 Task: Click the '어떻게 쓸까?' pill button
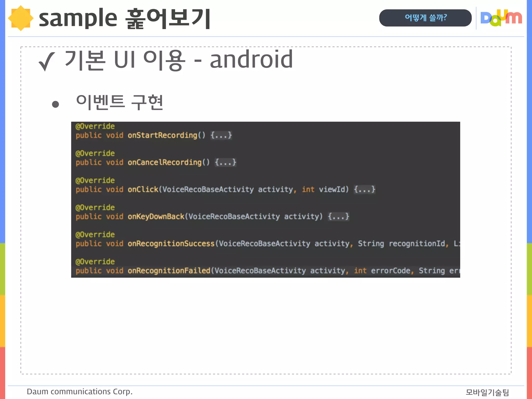pos(425,18)
